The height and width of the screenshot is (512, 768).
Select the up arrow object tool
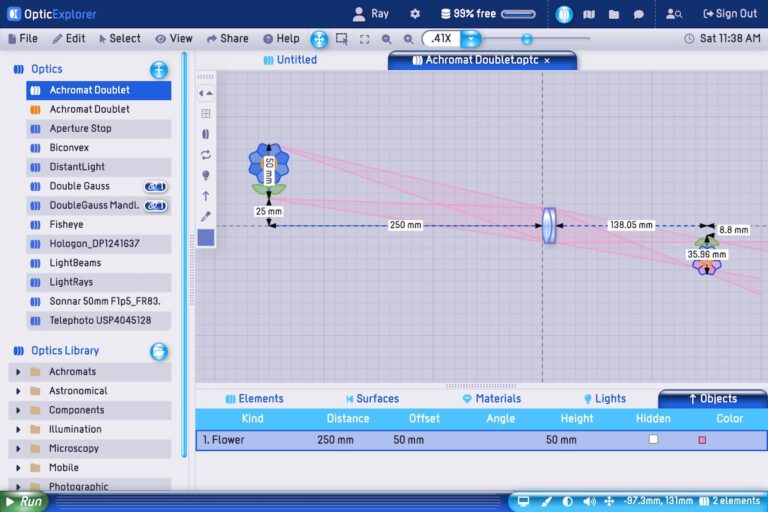206,196
